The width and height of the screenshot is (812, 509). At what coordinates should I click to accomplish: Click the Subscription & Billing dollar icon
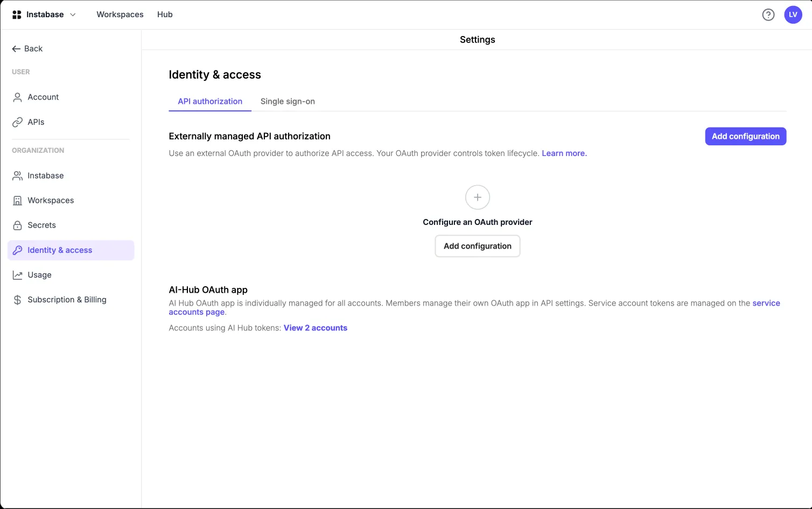(x=17, y=300)
